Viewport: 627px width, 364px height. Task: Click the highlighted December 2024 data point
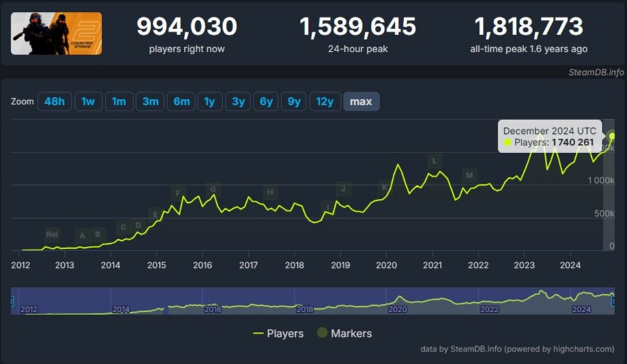coord(612,136)
